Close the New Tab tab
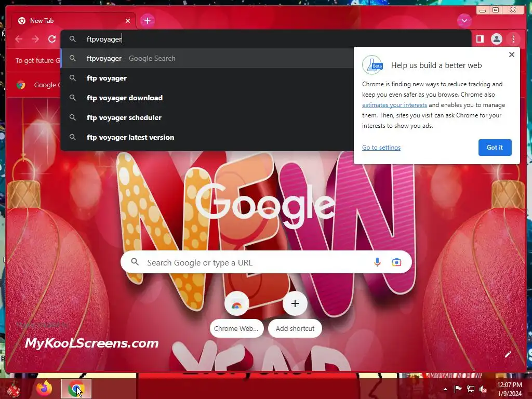Image resolution: width=532 pixels, height=399 pixels. (128, 21)
